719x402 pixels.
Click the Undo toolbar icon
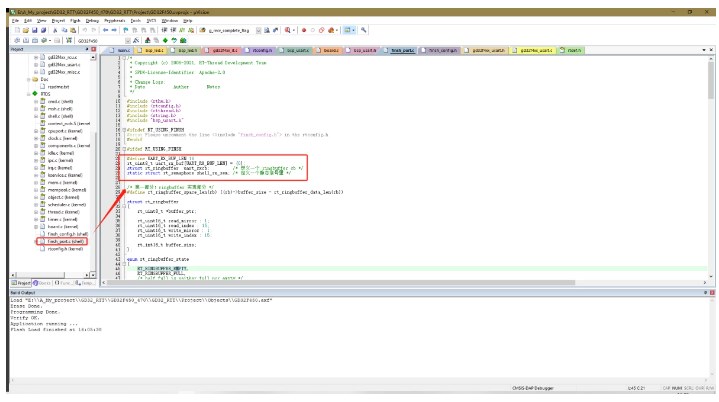tap(85, 30)
